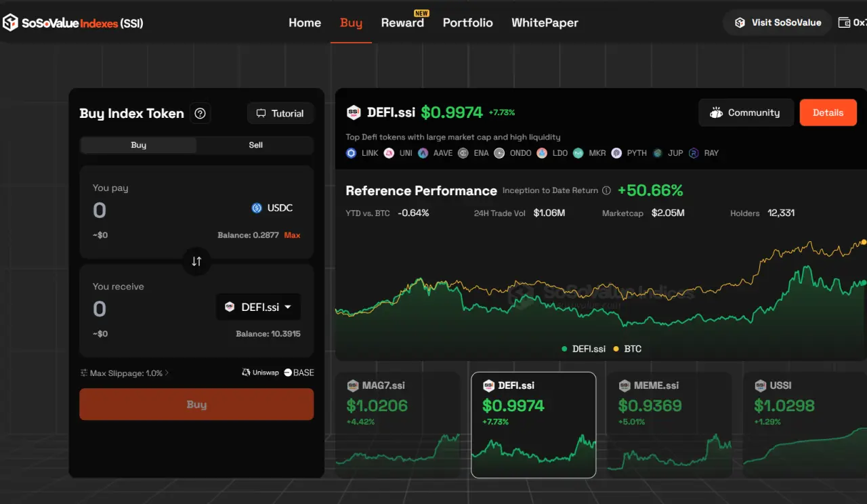Click the description text starting with Top Defi tokens
The image size is (867, 504).
tap(453, 137)
